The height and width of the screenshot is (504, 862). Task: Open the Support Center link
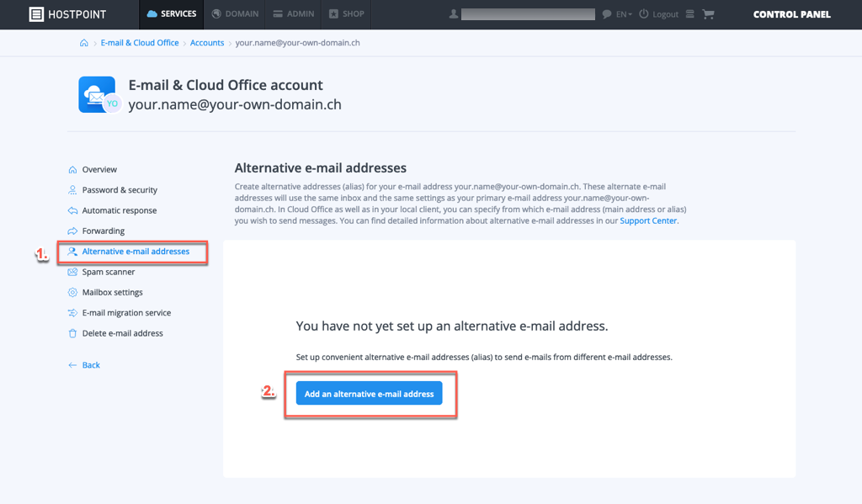click(648, 221)
